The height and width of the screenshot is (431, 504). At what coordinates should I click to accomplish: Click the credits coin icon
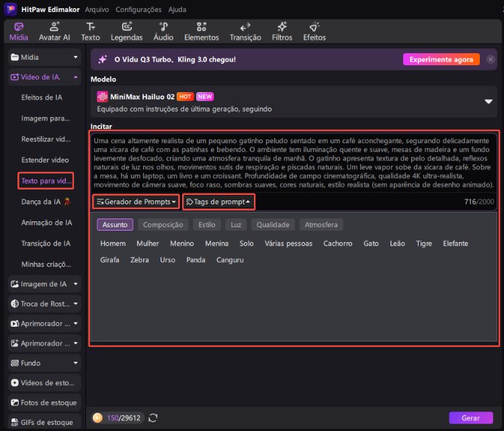(97, 418)
